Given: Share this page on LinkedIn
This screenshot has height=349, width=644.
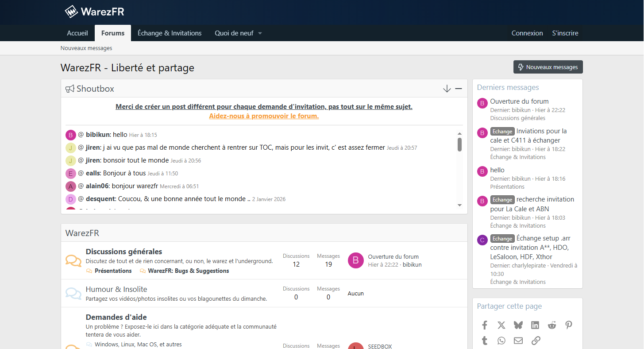Looking at the screenshot, I should [535, 325].
